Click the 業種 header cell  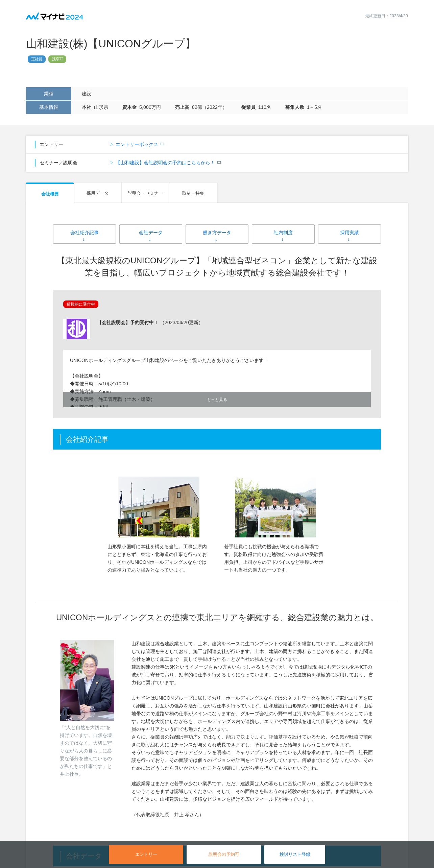point(48,94)
